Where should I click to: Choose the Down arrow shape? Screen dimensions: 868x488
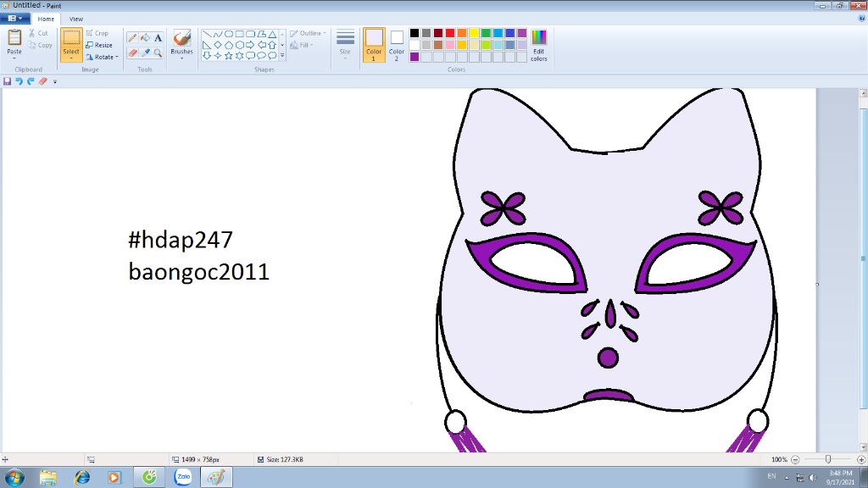pyautogui.click(x=207, y=55)
